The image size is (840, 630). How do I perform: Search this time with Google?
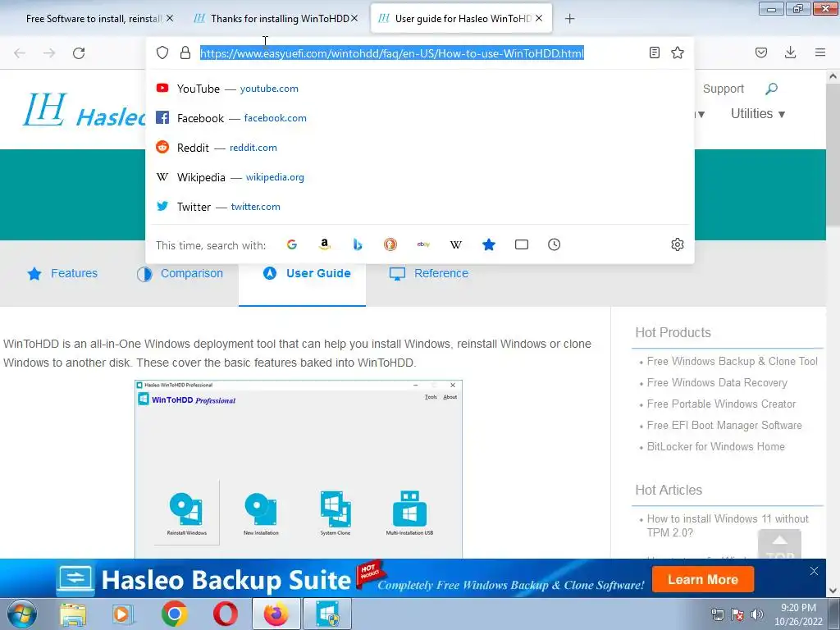pos(292,244)
